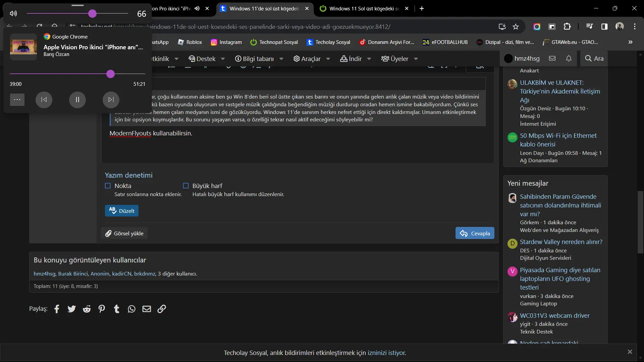Expand the Destek dropdown arrow
Image resolution: width=644 pixels, height=362 pixels.
(223, 59)
